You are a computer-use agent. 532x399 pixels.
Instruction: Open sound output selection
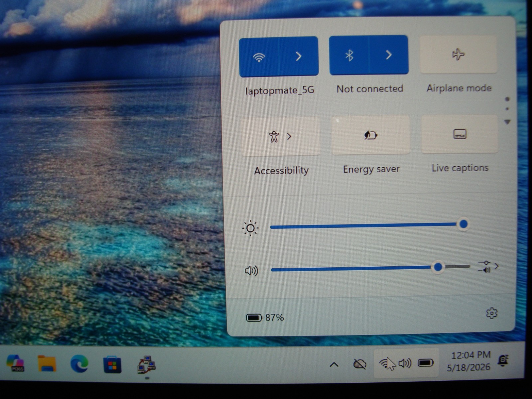488,266
